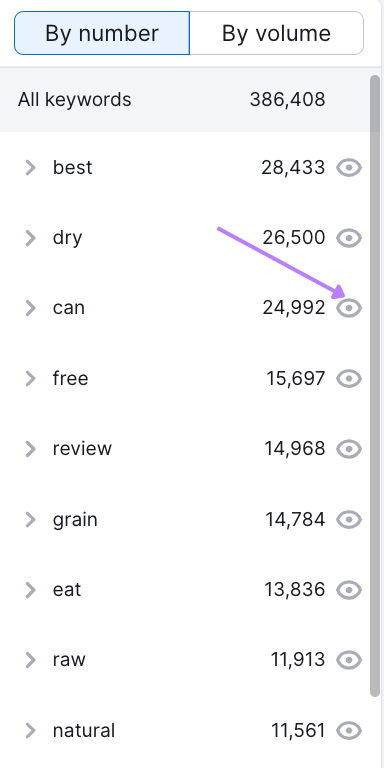
Task: Click eye icon in the 'eat' row
Action: point(349,590)
